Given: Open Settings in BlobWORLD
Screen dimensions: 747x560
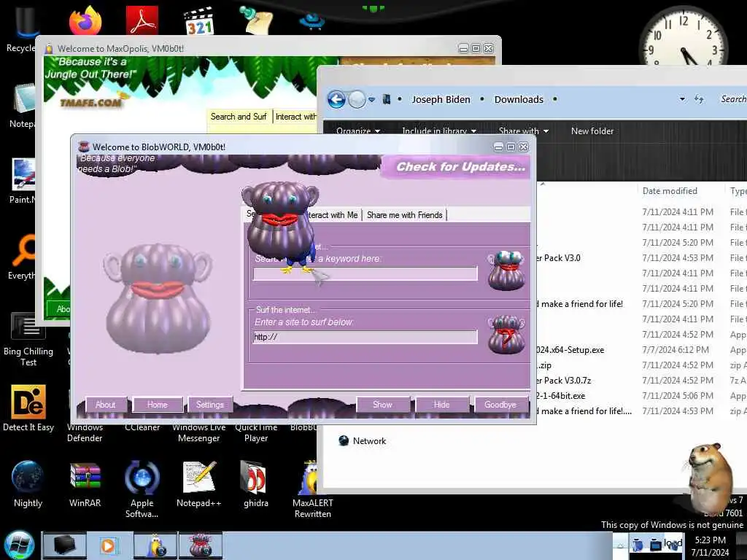Looking at the screenshot, I should pos(210,405).
